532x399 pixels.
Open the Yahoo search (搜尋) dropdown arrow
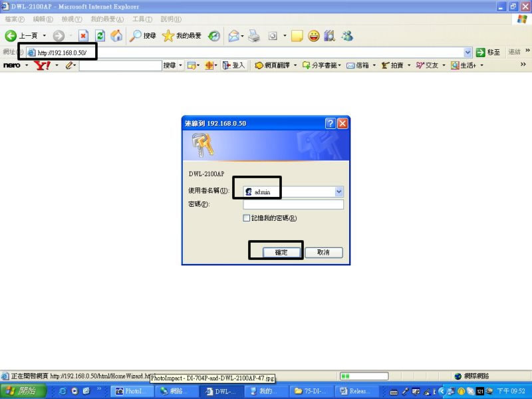(x=180, y=65)
